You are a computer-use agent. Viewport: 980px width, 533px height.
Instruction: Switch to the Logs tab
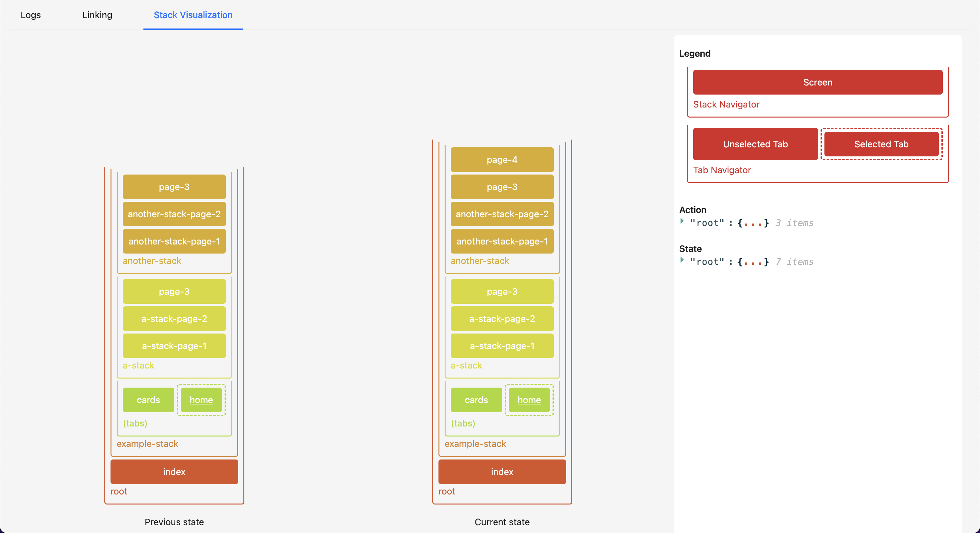(x=30, y=15)
